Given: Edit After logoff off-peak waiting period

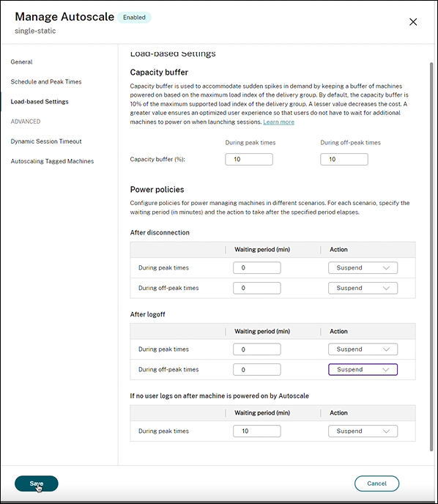Looking at the screenshot, I should (257, 370).
